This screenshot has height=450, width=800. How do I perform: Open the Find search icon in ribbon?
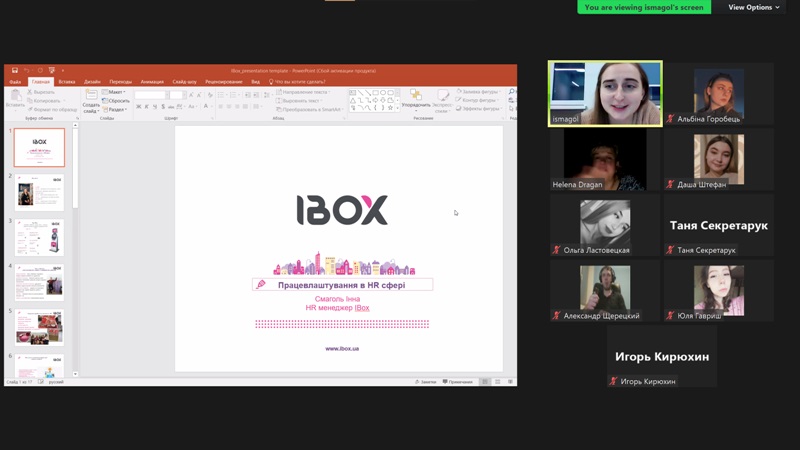pos(512,92)
